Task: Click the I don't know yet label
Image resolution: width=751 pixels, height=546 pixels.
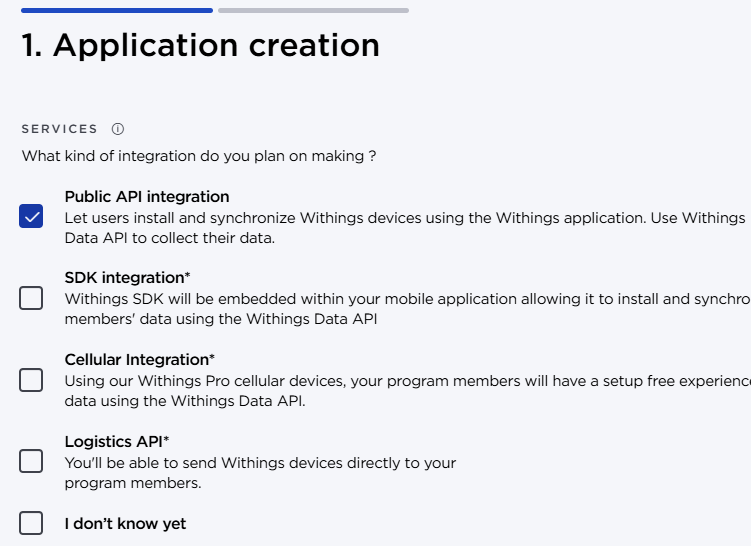Action: pos(125,523)
